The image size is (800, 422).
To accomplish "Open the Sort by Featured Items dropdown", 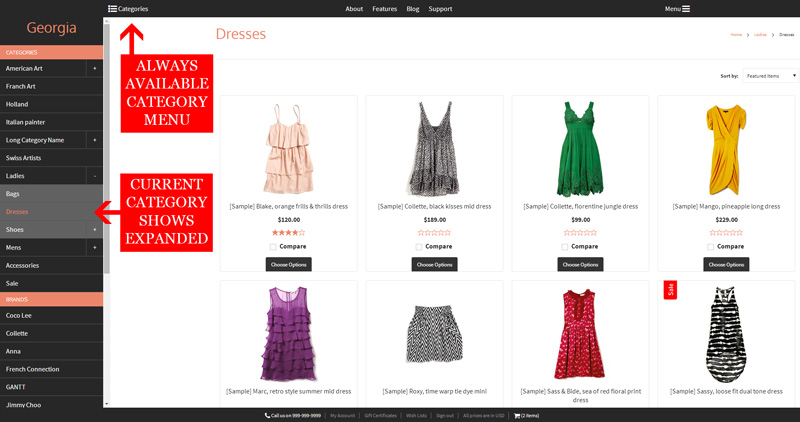I will coord(770,76).
